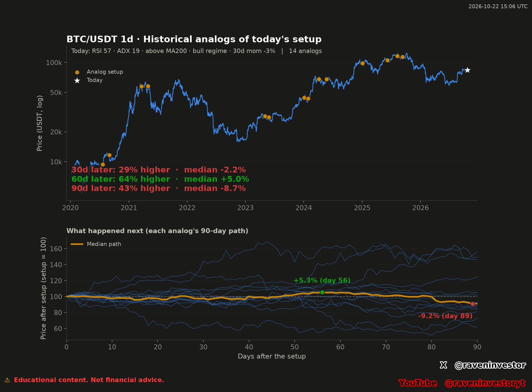Click the '-9.2% (day 89)' annotation
532x392 pixels.
(445, 316)
